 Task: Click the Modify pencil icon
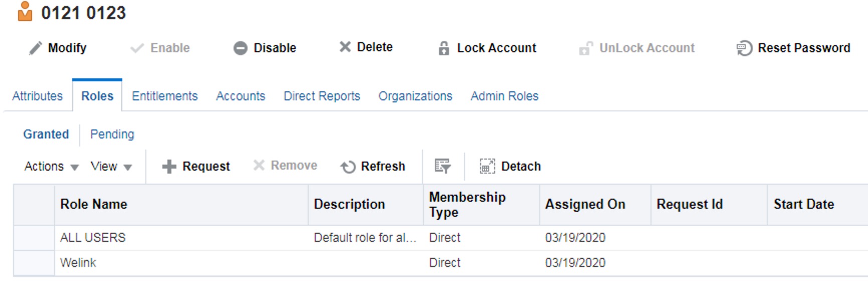(36, 48)
